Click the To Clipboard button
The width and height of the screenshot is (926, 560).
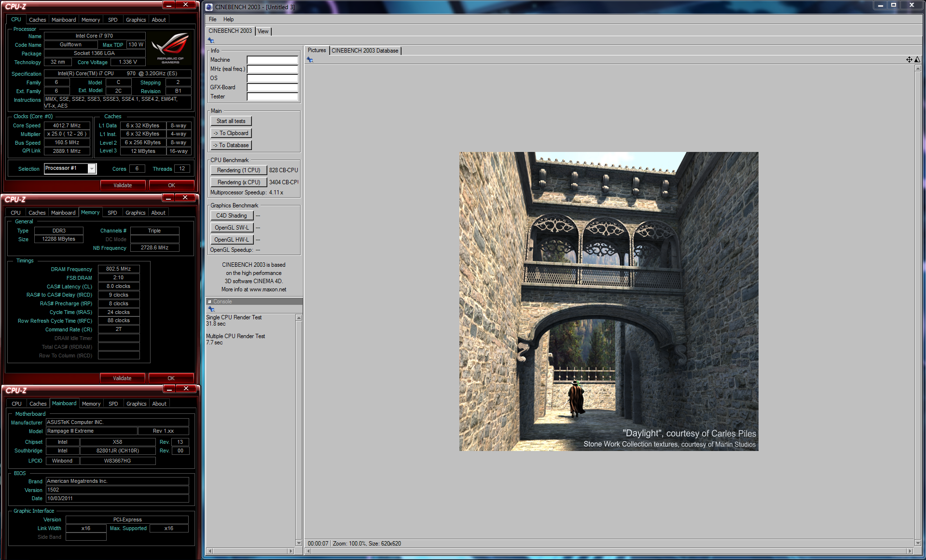pos(231,133)
